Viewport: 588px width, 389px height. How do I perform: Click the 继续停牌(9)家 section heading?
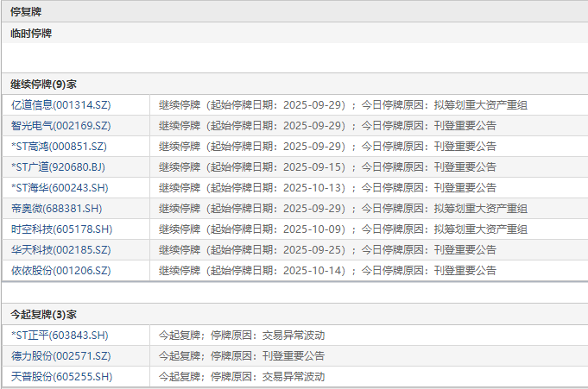click(43, 85)
